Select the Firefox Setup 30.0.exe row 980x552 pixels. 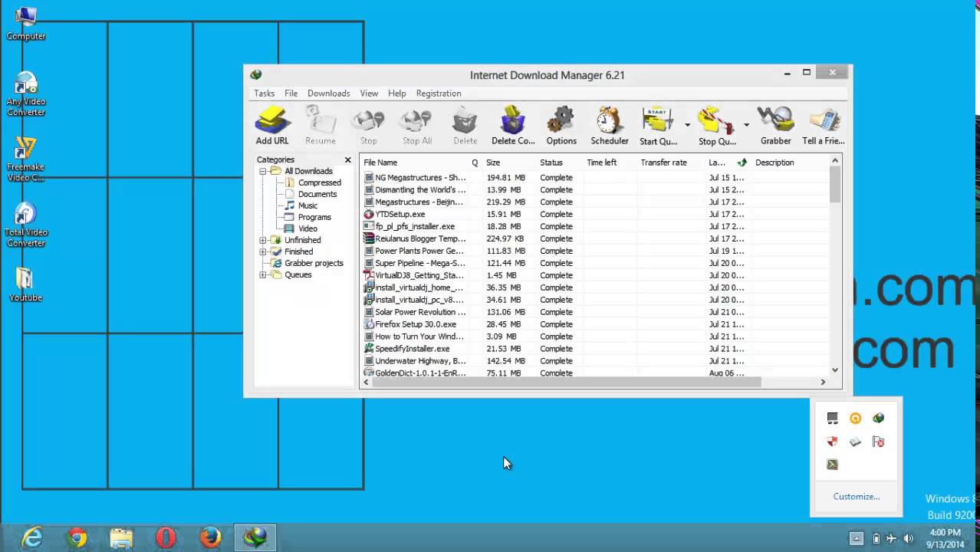[x=594, y=324]
